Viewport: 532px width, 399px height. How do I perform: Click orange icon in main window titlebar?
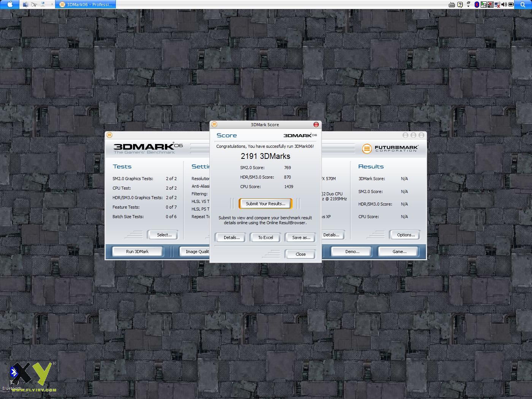click(109, 135)
